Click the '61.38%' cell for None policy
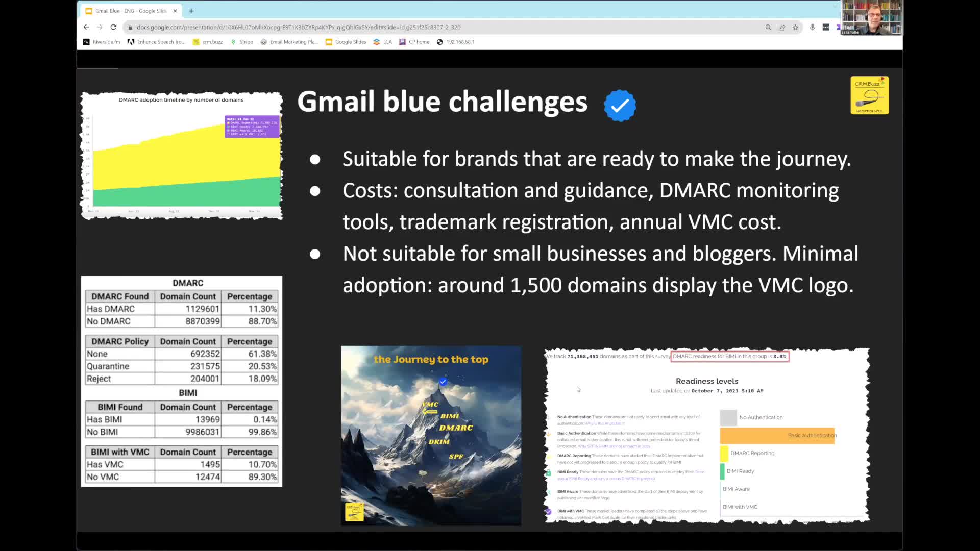The width and height of the screenshot is (980, 551). [250, 354]
